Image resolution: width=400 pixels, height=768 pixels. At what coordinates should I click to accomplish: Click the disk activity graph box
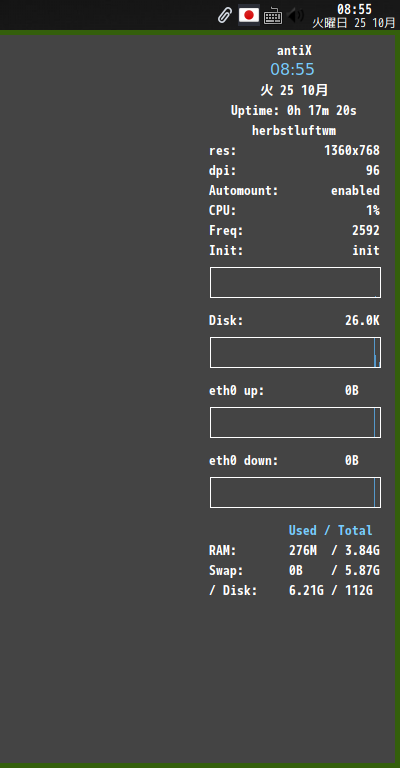click(295, 352)
